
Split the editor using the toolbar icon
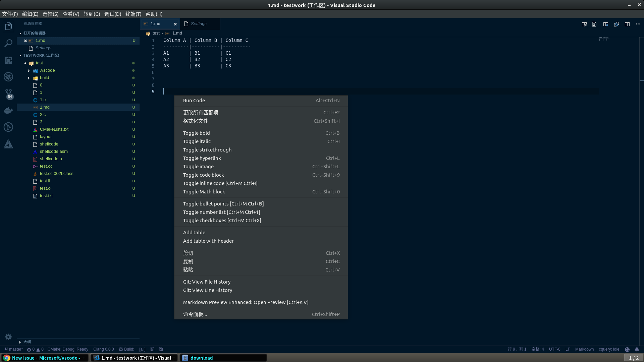point(627,24)
